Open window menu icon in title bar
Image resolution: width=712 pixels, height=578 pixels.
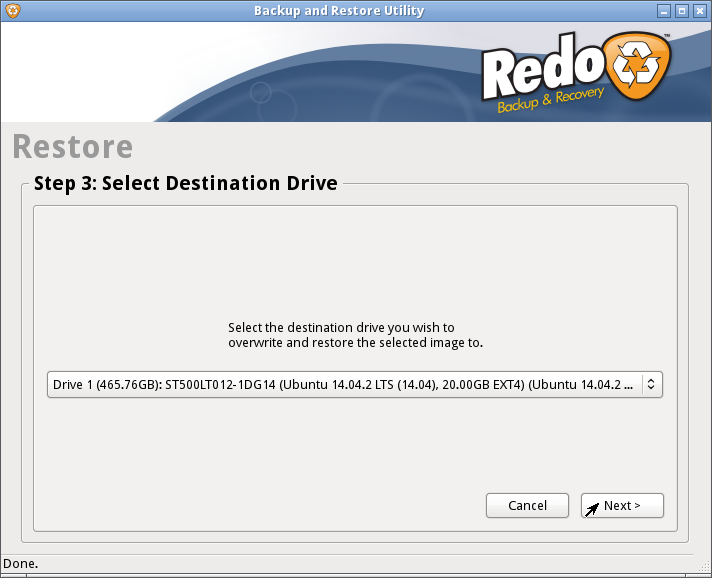coord(11,11)
